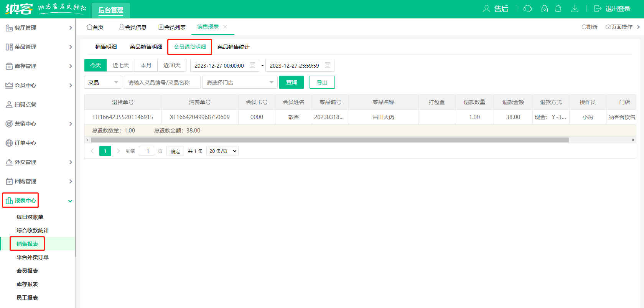Switch to the 菜品销售明细 tab
The width and height of the screenshot is (644, 308).
tap(146, 47)
